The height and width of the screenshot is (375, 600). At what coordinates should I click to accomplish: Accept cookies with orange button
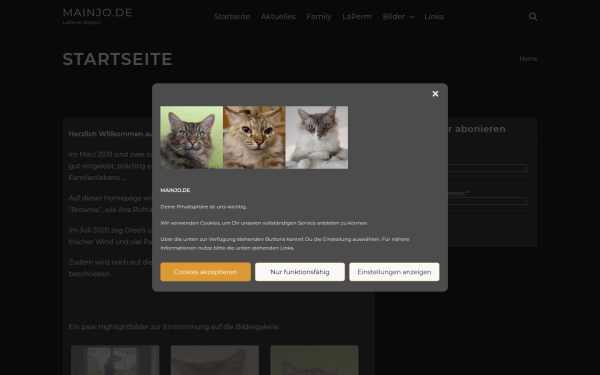click(205, 272)
